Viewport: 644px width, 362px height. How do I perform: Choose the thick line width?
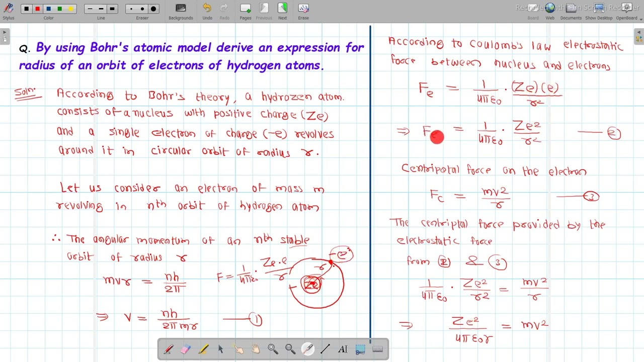coord(112,9)
